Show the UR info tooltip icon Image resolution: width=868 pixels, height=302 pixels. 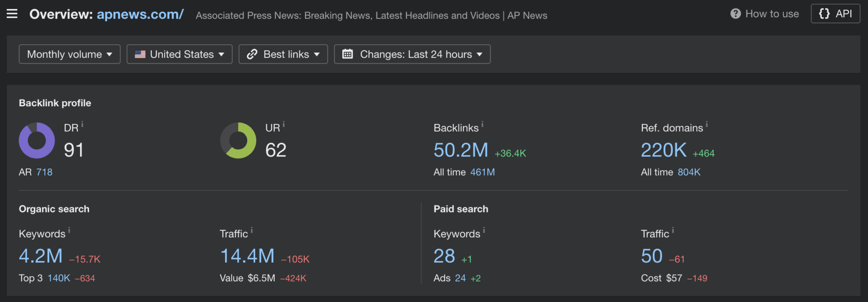(x=283, y=124)
